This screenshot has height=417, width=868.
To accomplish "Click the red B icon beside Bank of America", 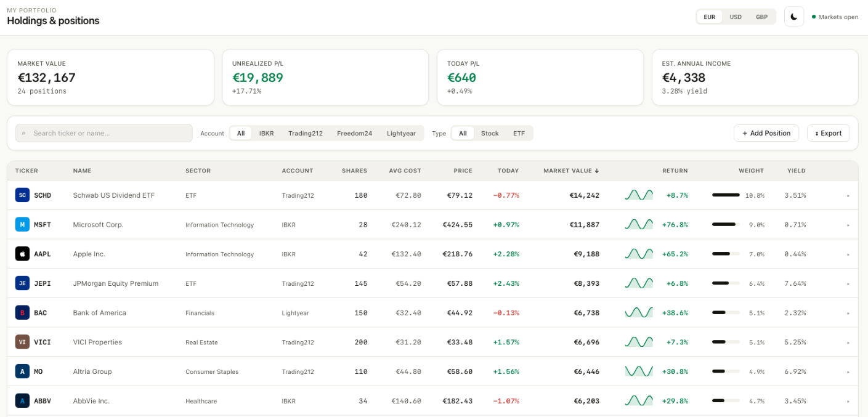I will 21,312.
